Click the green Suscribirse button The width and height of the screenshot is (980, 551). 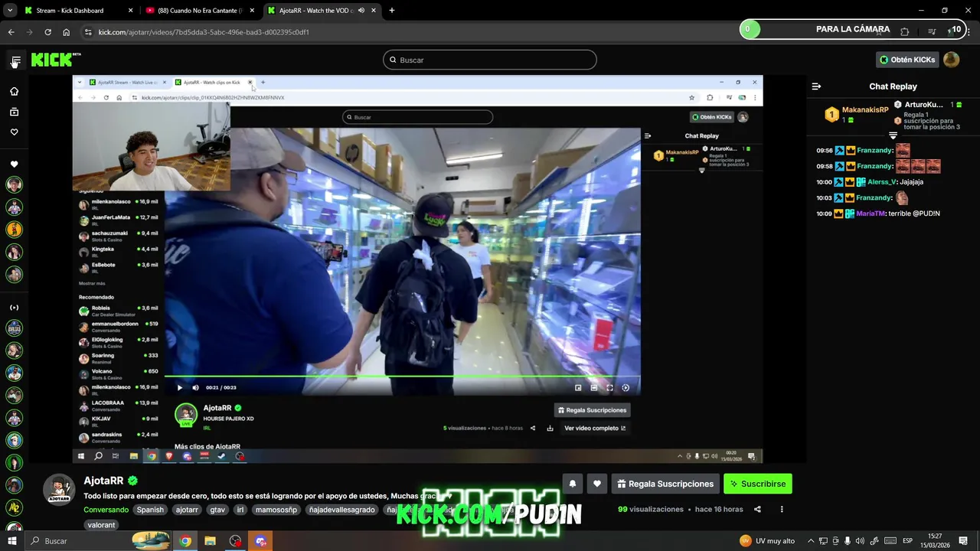tap(758, 484)
